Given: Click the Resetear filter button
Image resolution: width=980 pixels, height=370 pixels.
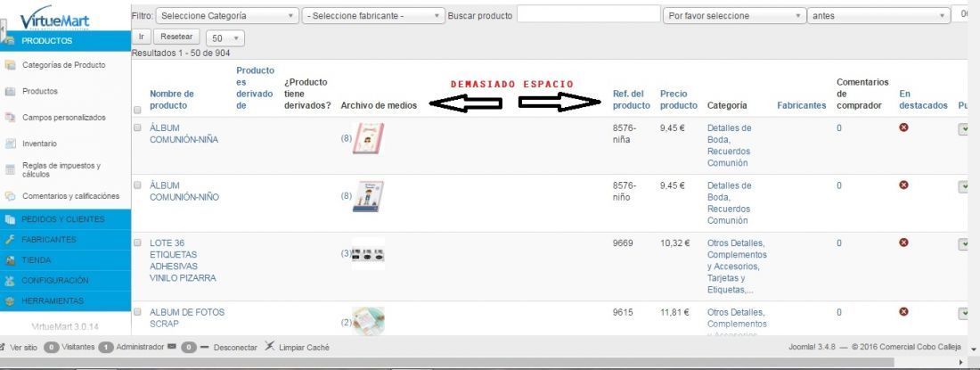Looking at the screenshot, I should pyautogui.click(x=177, y=37).
